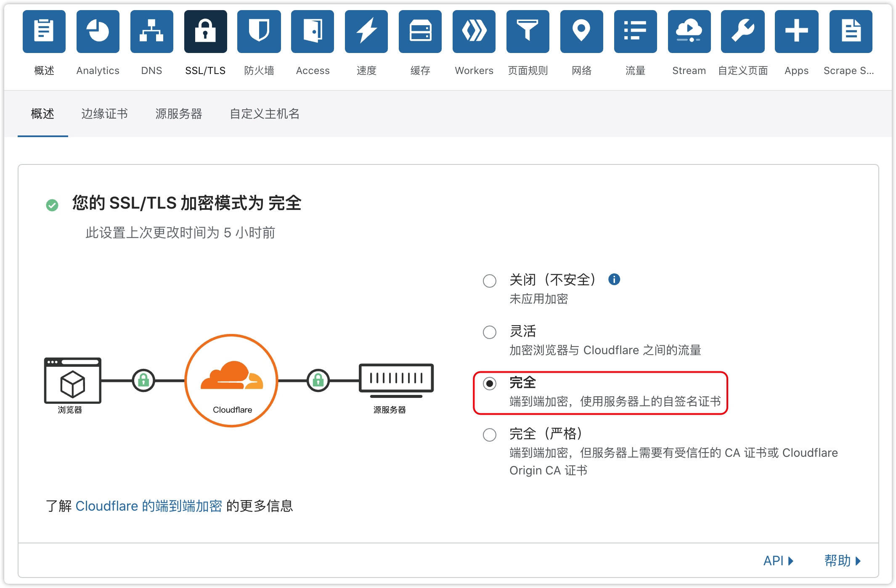Select the 完全 radio button
The width and height of the screenshot is (896, 588).
pyautogui.click(x=490, y=383)
